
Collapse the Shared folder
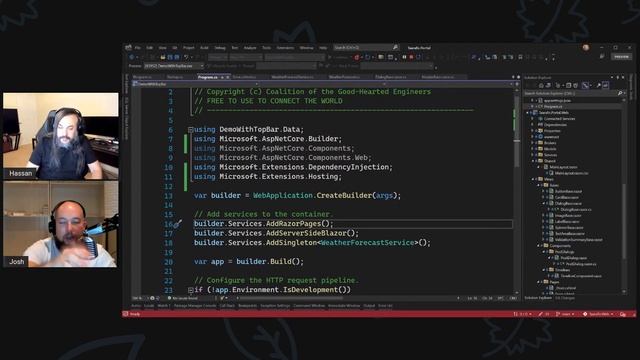[533, 161]
